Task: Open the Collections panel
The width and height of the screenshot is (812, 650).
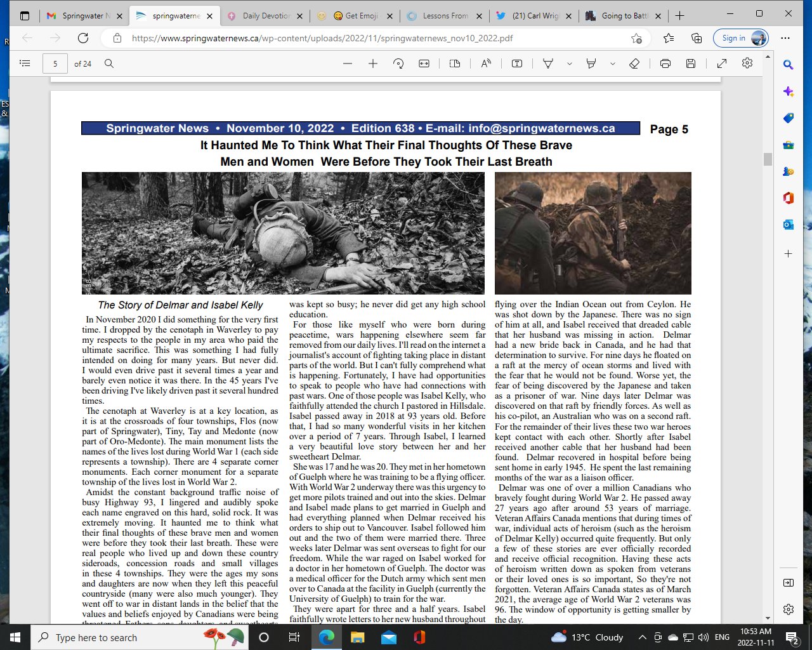Action: [697, 38]
